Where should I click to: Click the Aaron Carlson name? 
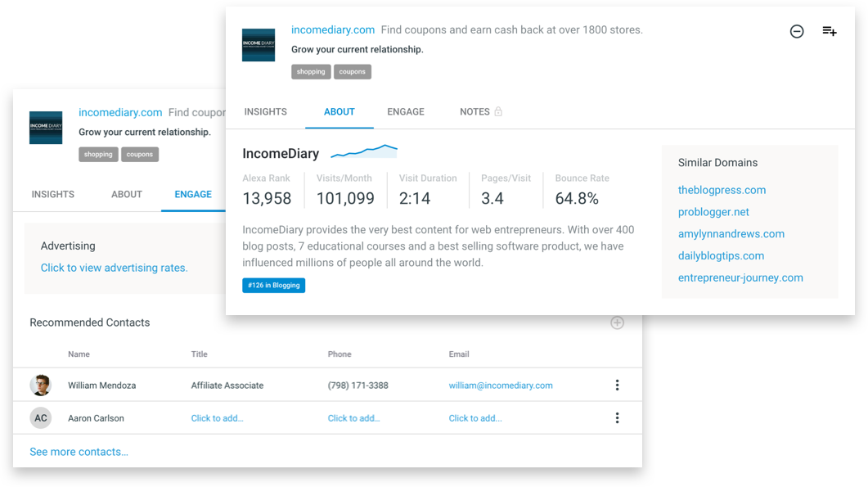pyautogui.click(x=96, y=418)
